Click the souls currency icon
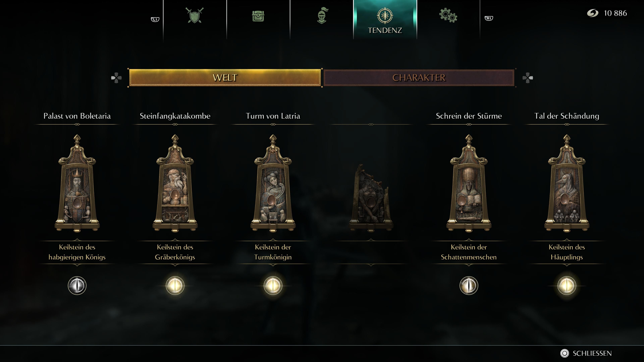Screen dimensions: 644x362 593,13
